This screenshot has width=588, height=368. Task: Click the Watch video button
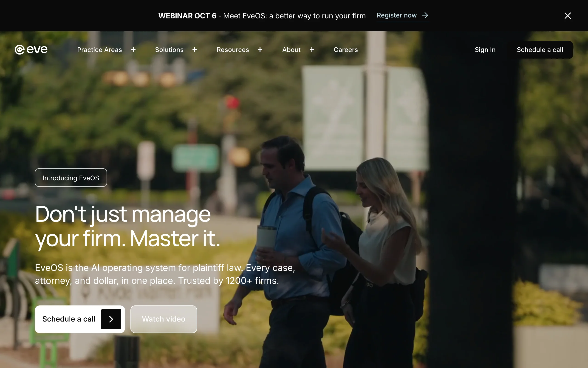pyautogui.click(x=164, y=319)
